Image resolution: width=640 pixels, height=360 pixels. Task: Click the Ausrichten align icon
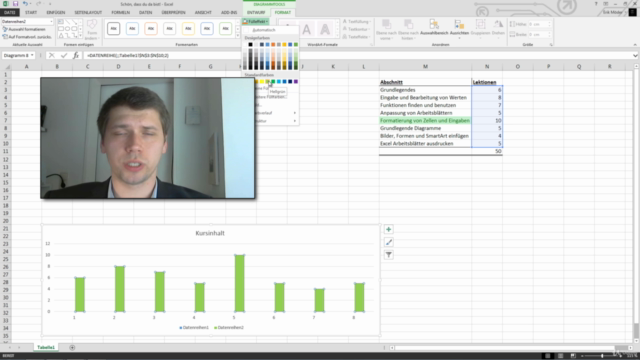coord(459,24)
